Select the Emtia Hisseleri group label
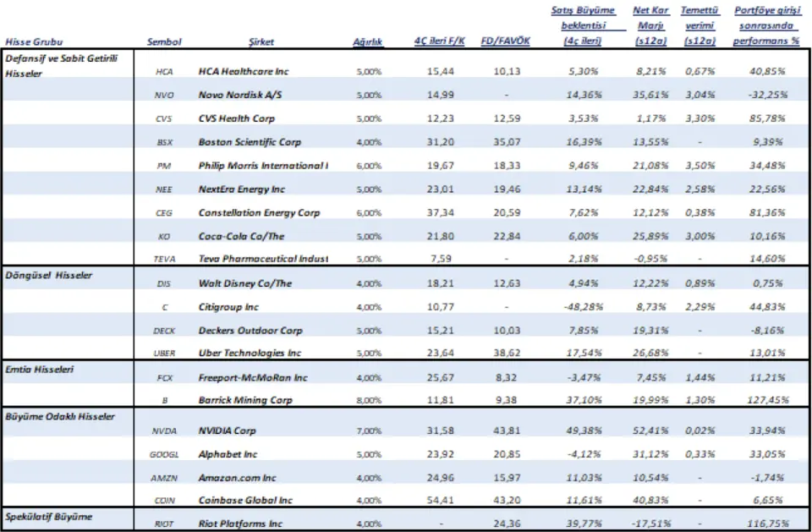The width and height of the screenshot is (812, 532). click(x=41, y=370)
